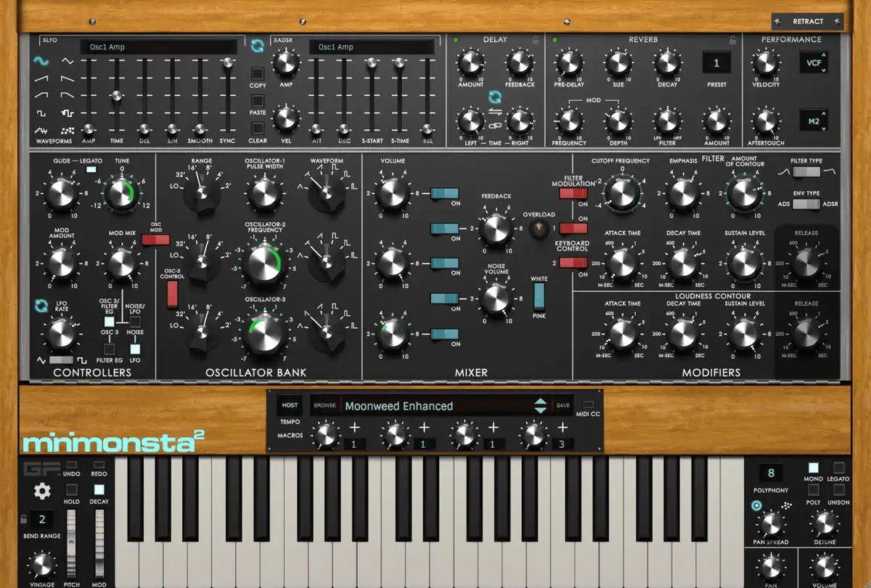This screenshot has width=871, height=588.
Task: Open the VCF velocity destination selector
Action: coord(814,62)
